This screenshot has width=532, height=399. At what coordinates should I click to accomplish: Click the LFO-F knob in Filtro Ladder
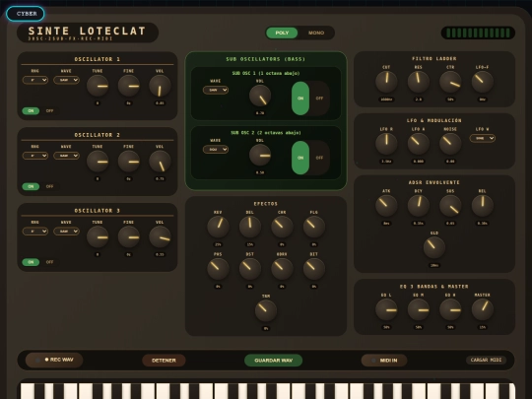point(482,82)
